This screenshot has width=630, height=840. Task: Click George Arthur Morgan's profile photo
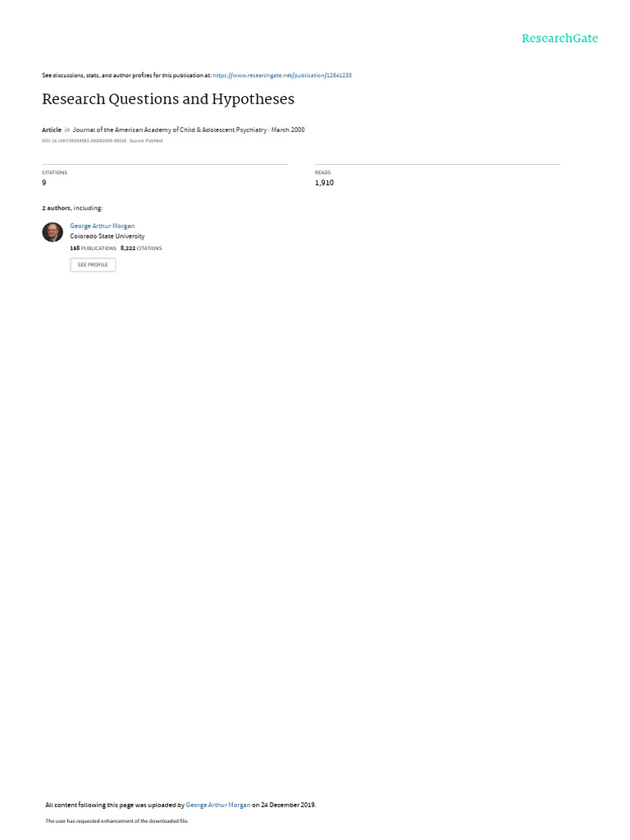click(x=52, y=232)
